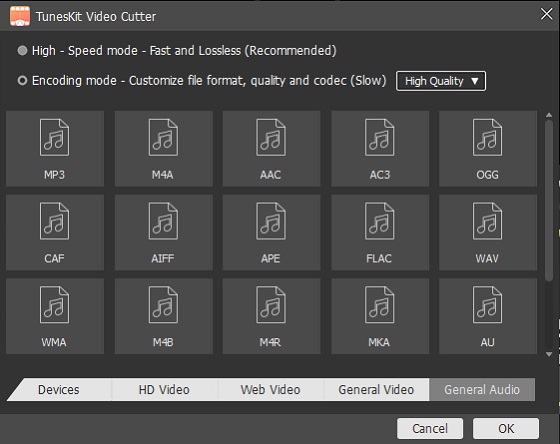560x444 pixels.
Task: Switch to the Web Video tab
Action: click(270, 390)
